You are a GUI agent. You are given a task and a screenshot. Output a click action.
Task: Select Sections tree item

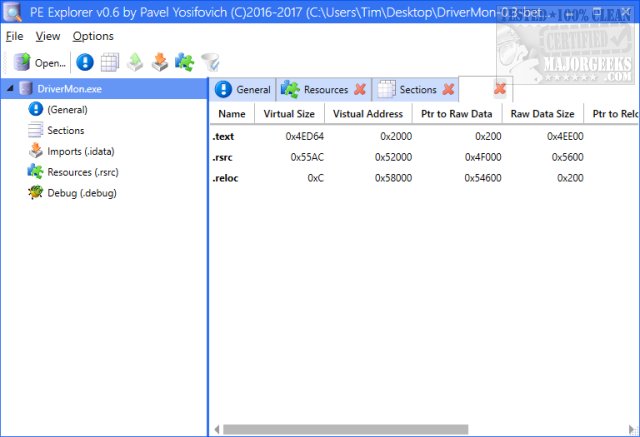click(66, 131)
